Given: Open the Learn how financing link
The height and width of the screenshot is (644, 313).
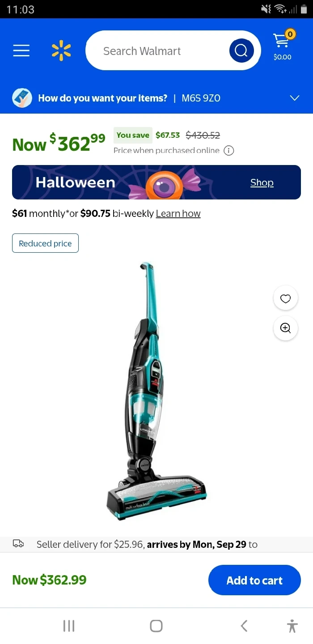Looking at the screenshot, I should click(x=178, y=214).
